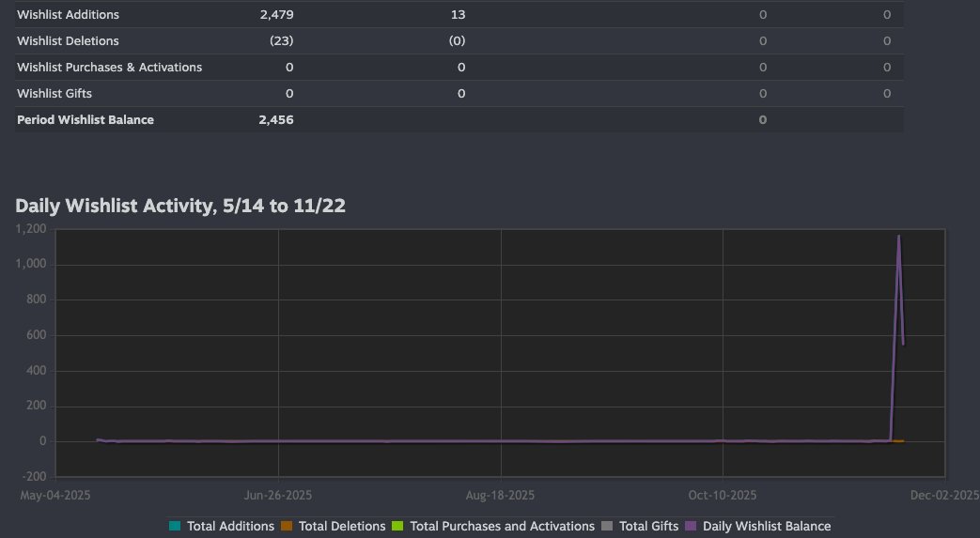This screenshot has width=980, height=538.
Task: Click the 1,000 y-axis label
Action: [x=31, y=264]
